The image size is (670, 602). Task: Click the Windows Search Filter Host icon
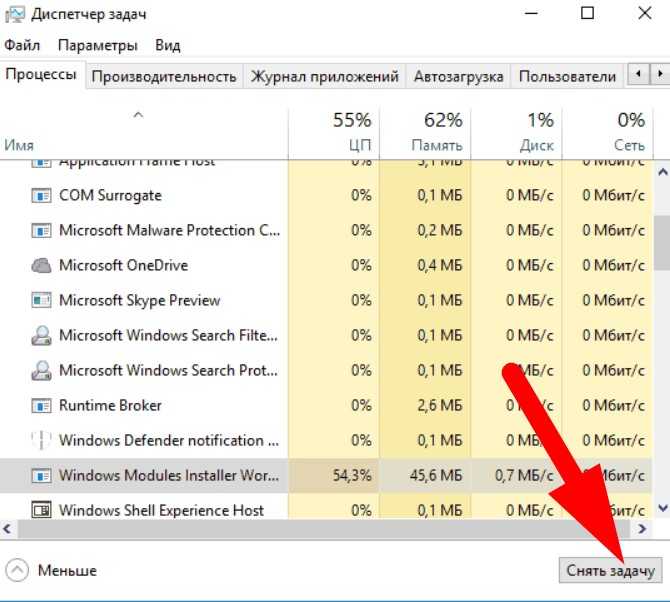point(41,335)
